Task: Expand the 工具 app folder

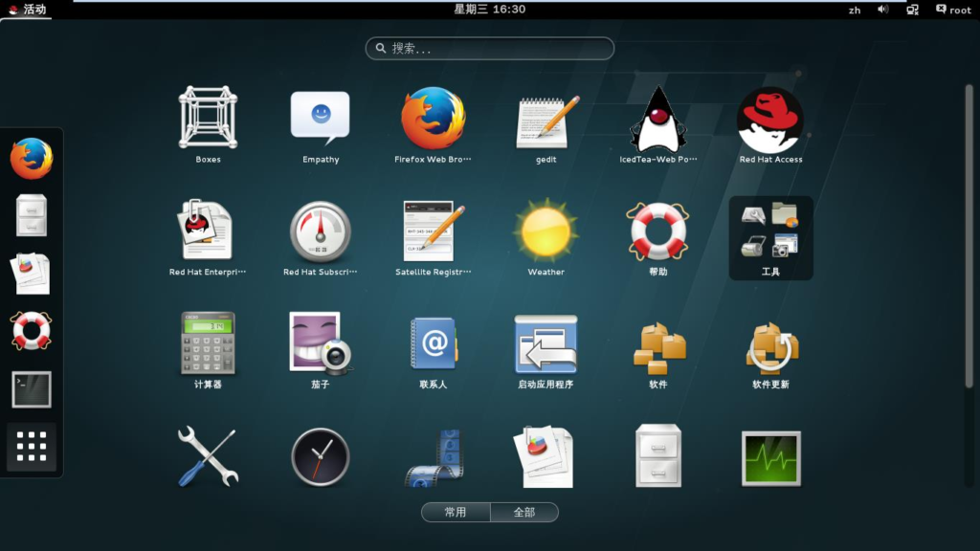Action: coord(770,237)
